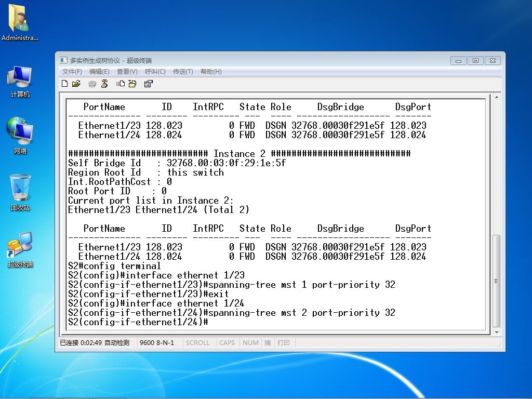Open the 文件(F) menu
Image resolution: width=532 pixels, height=399 pixels.
72,72
